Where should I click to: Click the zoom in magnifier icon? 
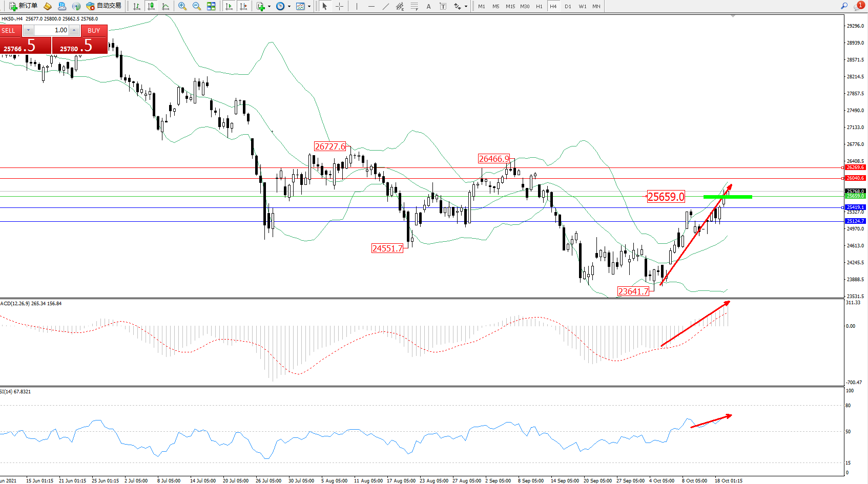coord(182,6)
